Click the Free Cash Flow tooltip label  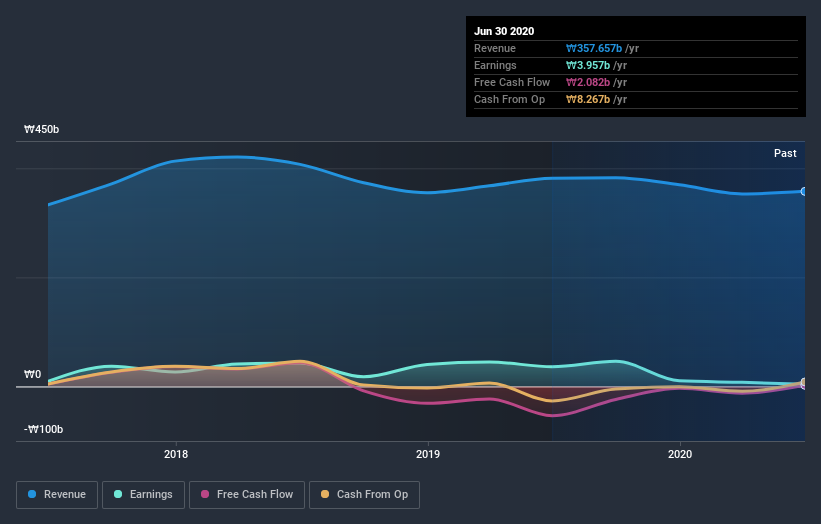512,83
